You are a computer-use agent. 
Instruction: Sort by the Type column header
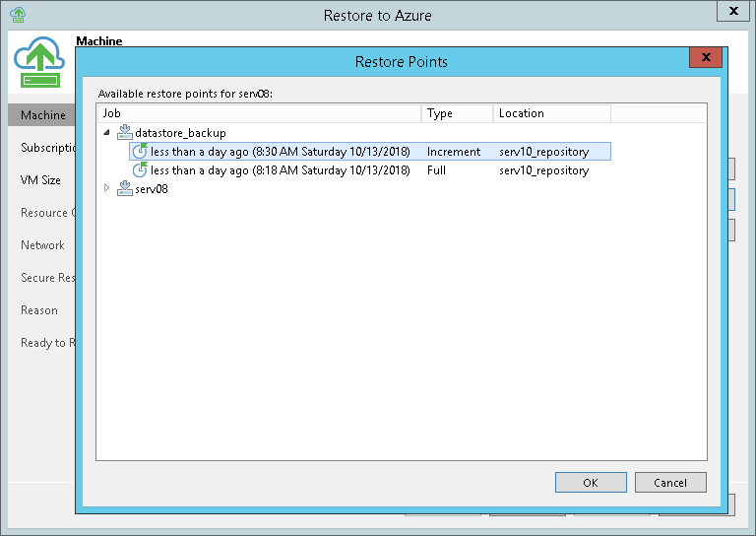click(x=457, y=113)
